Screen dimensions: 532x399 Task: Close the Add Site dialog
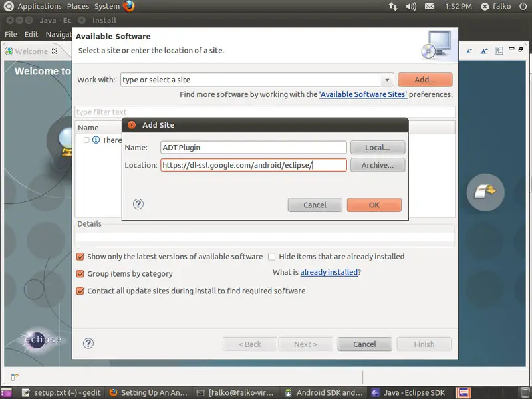click(x=131, y=125)
